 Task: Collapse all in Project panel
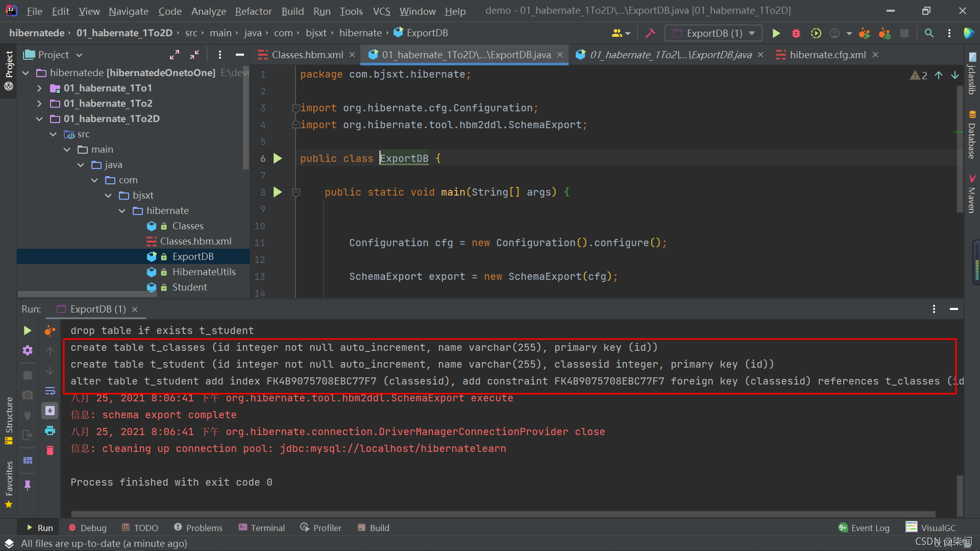[194, 55]
